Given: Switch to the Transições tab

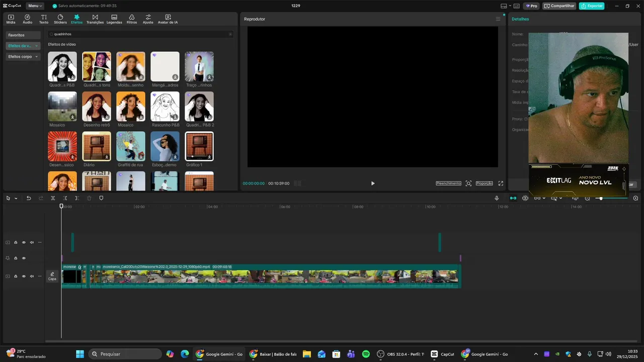Looking at the screenshot, I should [x=95, y=19].
